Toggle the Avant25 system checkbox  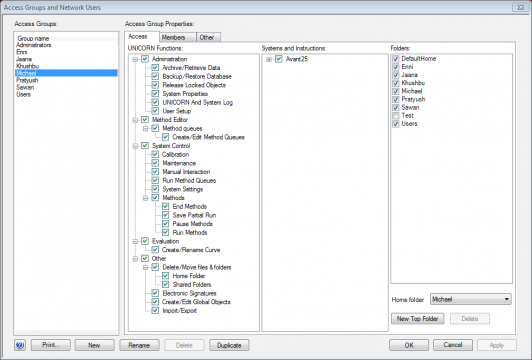coord(279,59)
